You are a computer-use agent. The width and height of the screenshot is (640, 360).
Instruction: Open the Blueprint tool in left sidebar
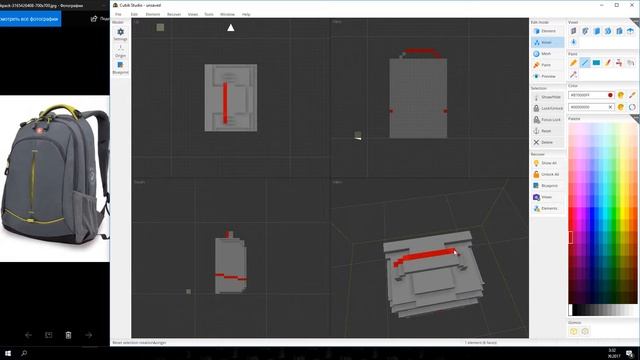coord(120,68)
